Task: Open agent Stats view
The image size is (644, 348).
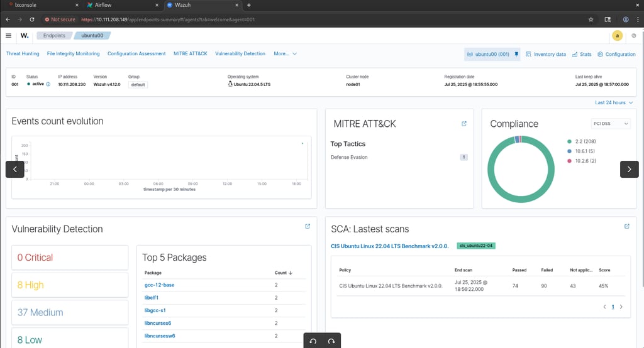Action: (x=582, y=54)
